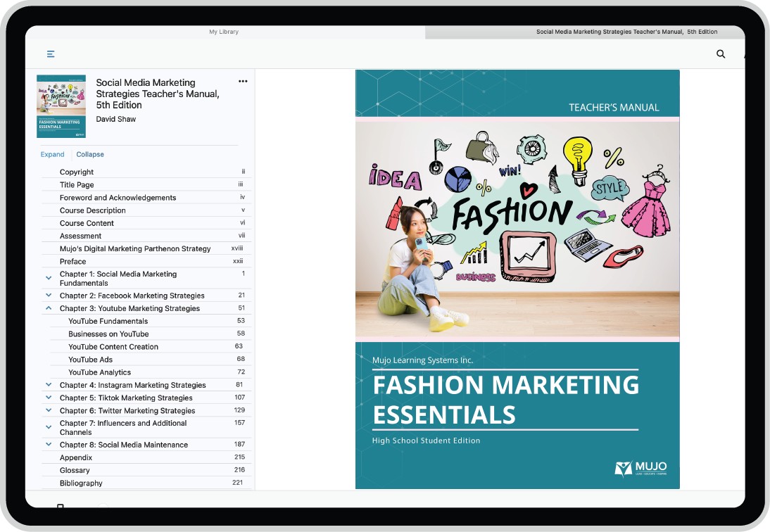Jump to the Bibliography
This screenshot has height=532, width=770.
[x=81, y=483]
